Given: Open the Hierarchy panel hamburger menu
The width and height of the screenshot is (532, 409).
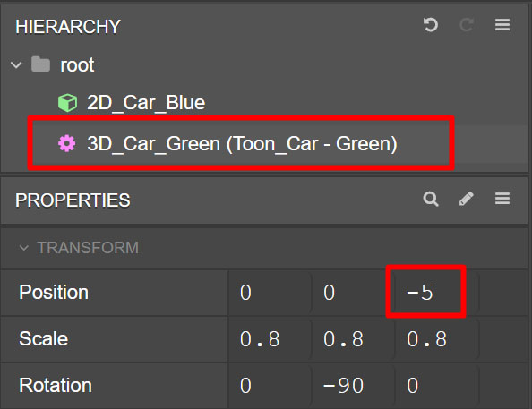Looking at the screenshot, I should 502,25.
